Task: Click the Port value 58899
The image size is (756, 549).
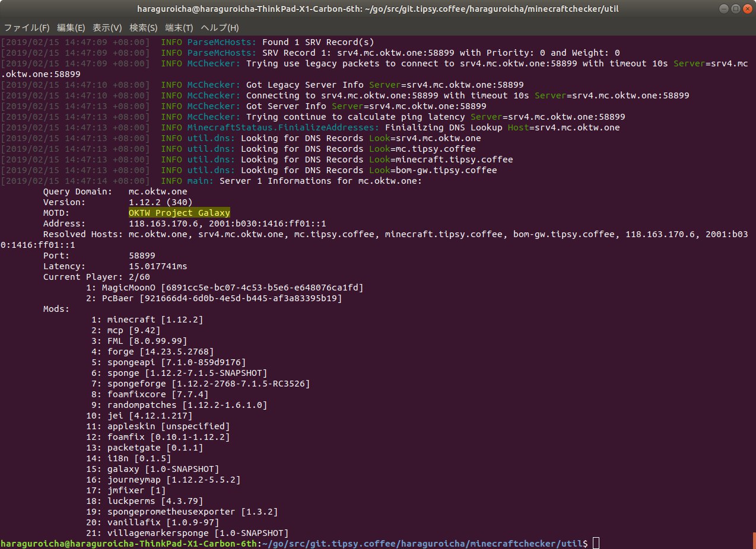Action: click(x=142, y=256)
